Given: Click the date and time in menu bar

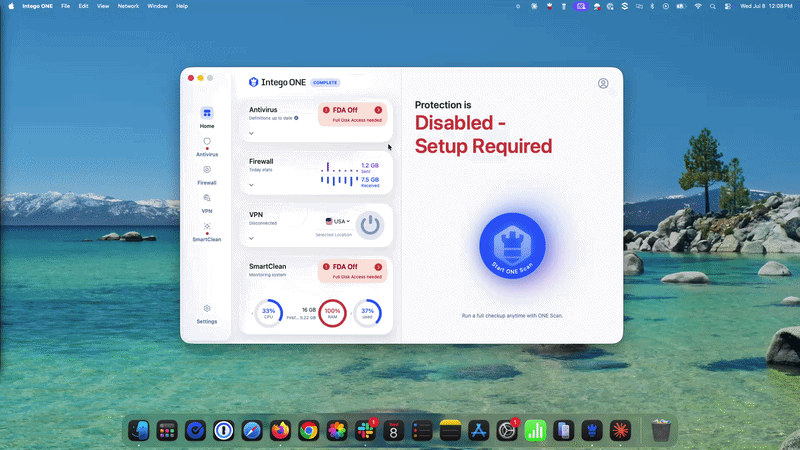Looking at the screenshot, I should tap(766, 6).
